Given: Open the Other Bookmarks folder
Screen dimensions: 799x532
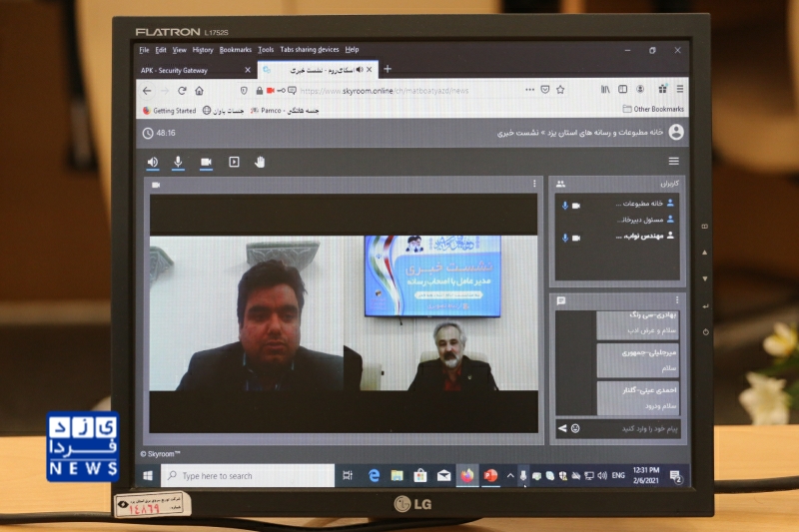Looking at the screenshot, I should click(654, 109).
